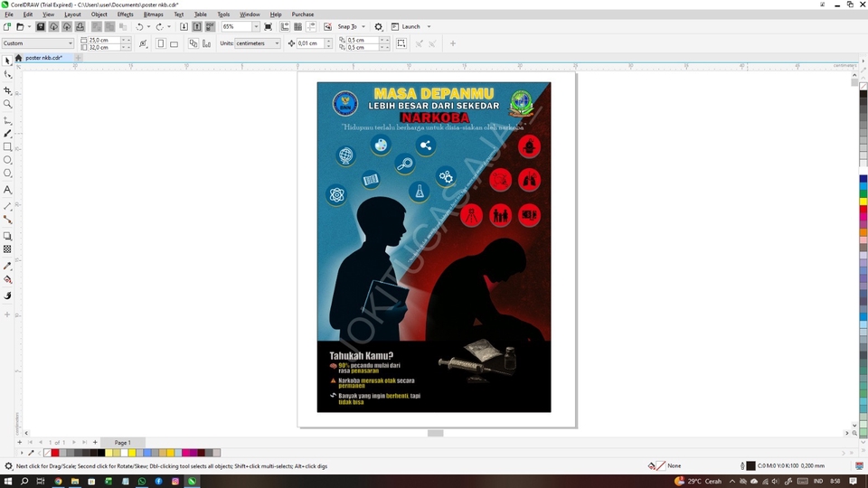The width and height of the screenshot is (868, 488).
Task: Switch the page to landscape orientation
Action: 174,43
